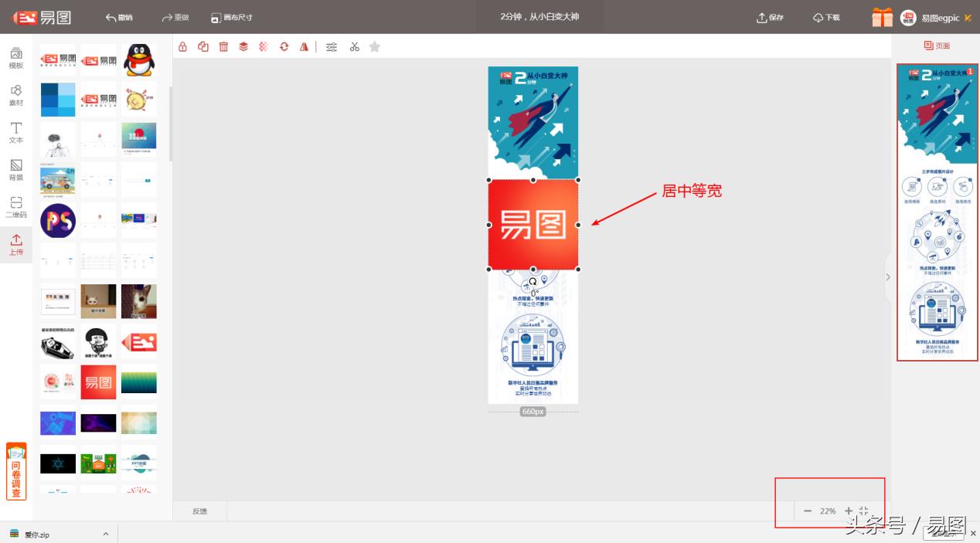Click the blue color palette thumbnail
This screenshot has height=543, width=980.
click(x=58, y=100)
